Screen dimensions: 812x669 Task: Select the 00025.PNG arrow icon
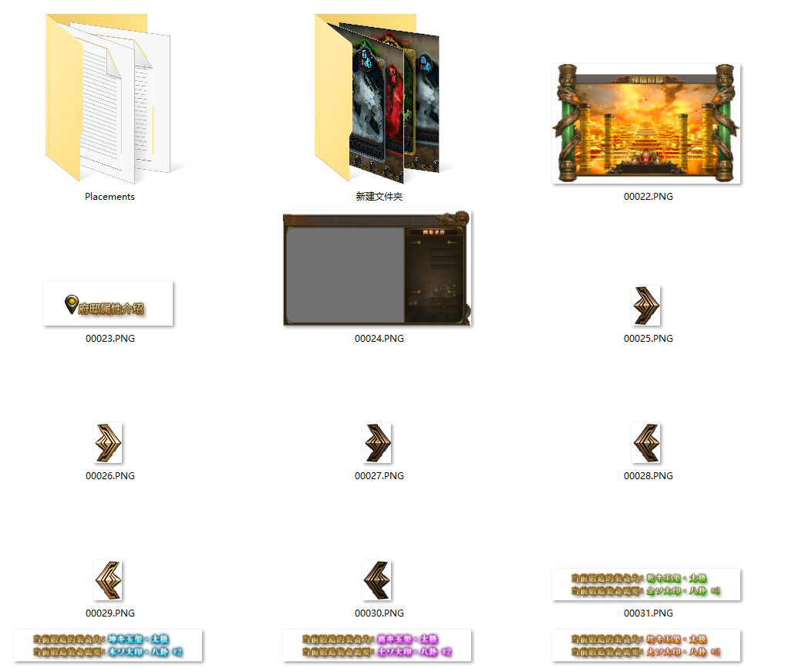[646, 306]
